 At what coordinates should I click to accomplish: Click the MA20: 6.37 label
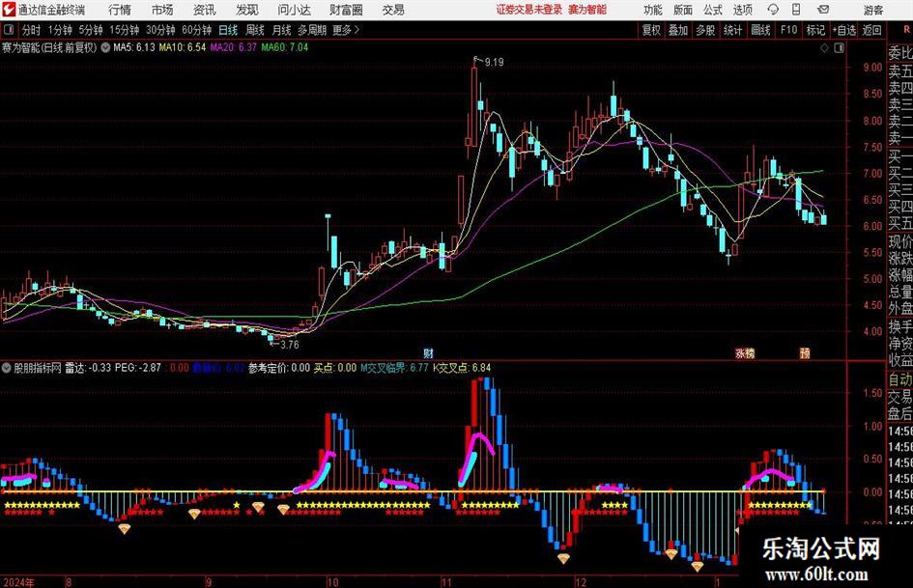point(234,47)
